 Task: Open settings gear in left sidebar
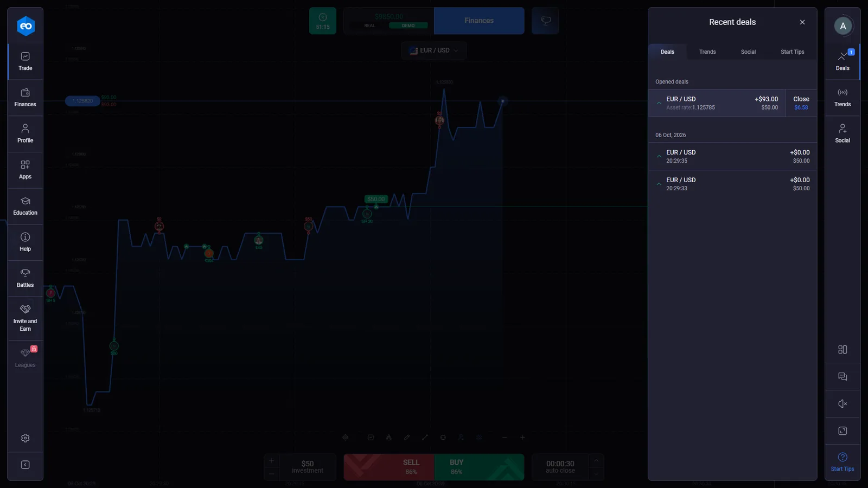click(x=25, y=438)
